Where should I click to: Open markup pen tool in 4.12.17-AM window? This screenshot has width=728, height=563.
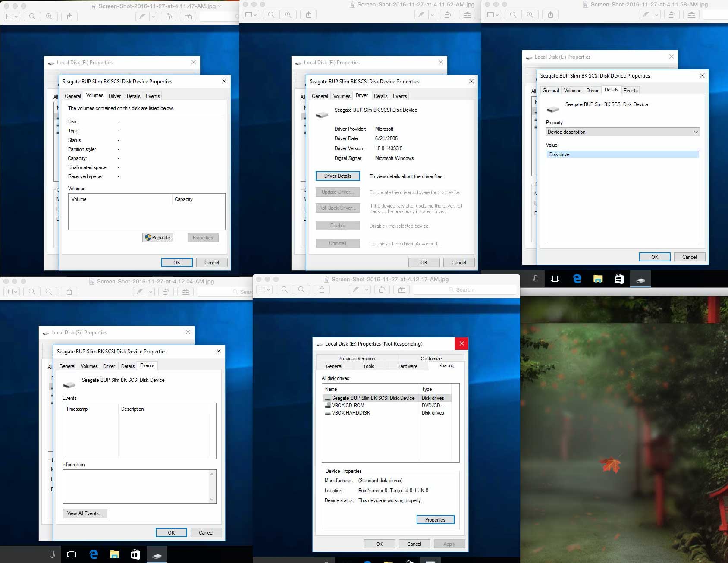tap(356, 289)
